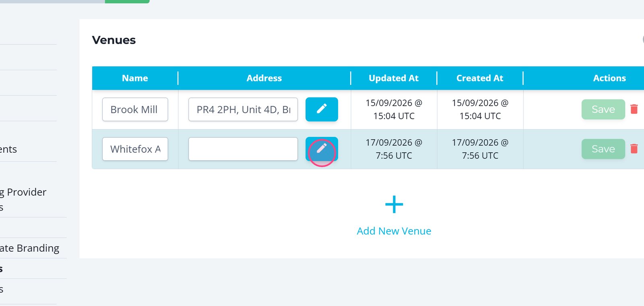Click the Actions column header
Viewport: 644px width, 306px height.
pyautogui.click(x=609, y=78)
